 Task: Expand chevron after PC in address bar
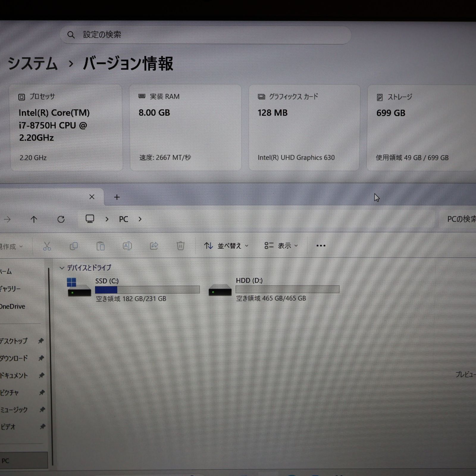140,220
